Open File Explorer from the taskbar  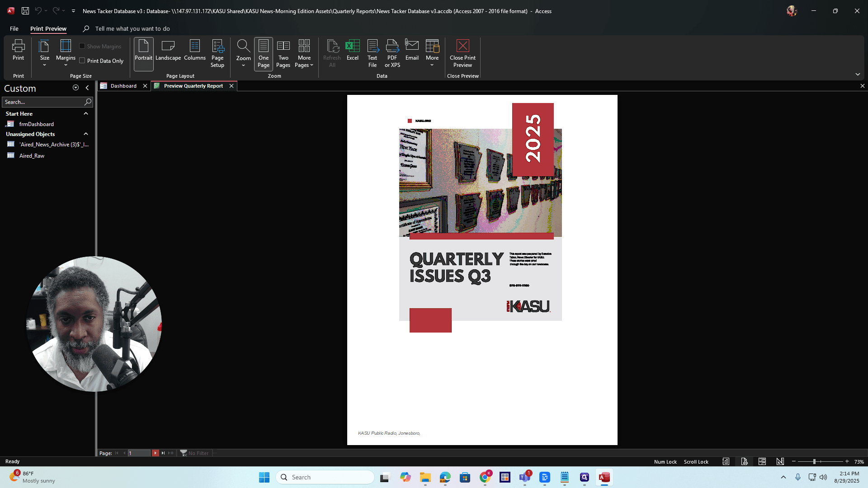(x=425, y=477)
